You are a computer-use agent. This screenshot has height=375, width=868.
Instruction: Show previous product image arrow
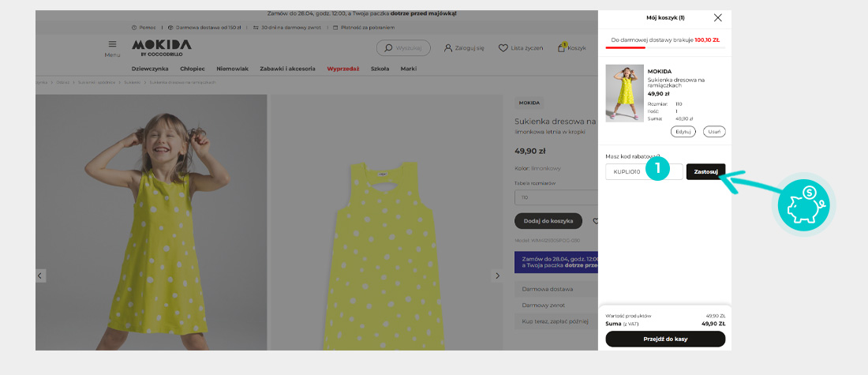pos(40,276)
